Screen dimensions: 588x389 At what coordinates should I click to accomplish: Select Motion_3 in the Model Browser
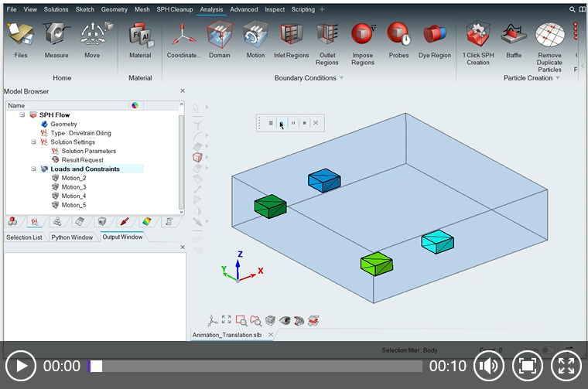73,187
